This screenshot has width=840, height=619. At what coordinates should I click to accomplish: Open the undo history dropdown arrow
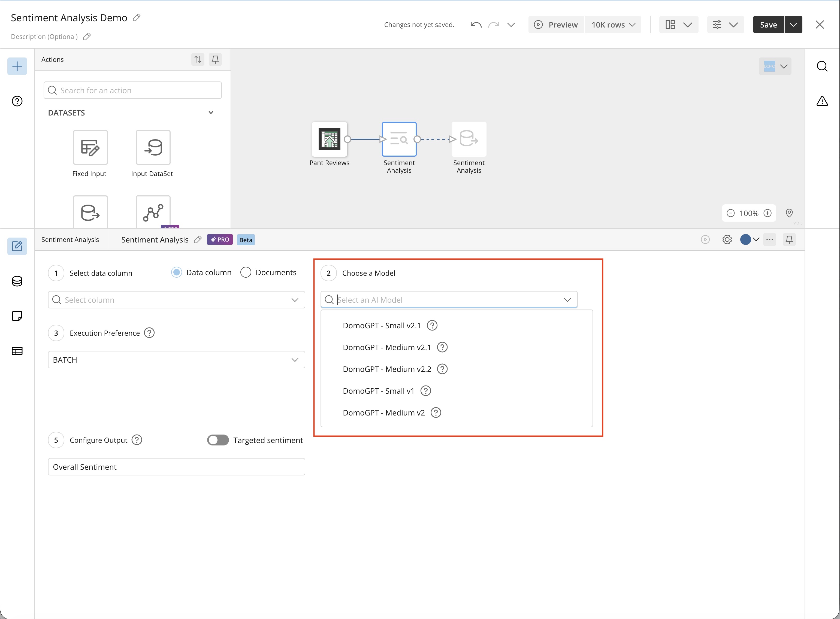511,25
